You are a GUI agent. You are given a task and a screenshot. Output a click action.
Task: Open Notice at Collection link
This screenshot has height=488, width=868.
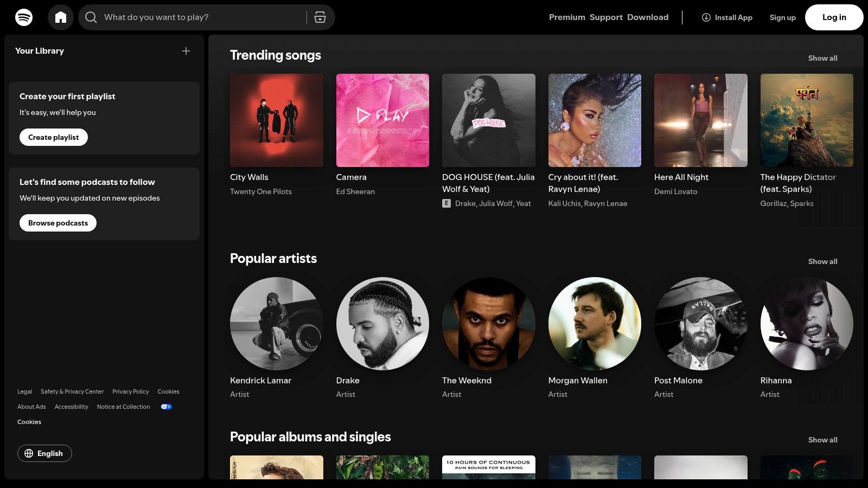[x=123, y=407]
